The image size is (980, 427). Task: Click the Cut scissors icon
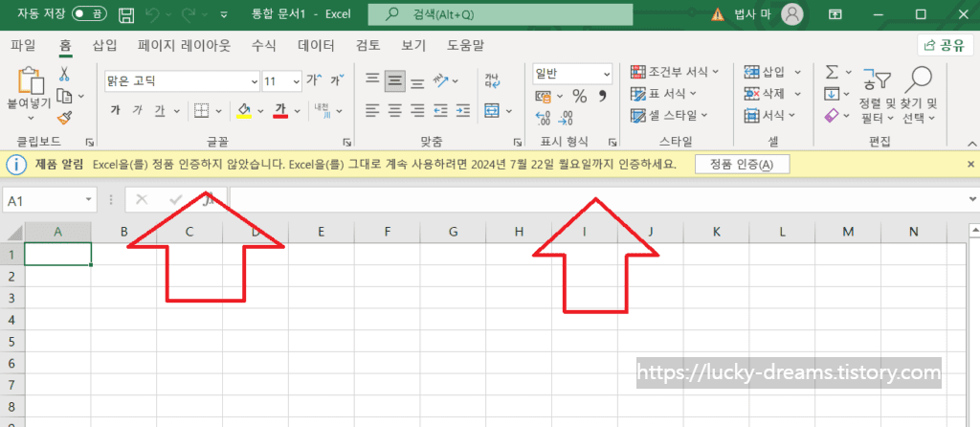point(64,75)
